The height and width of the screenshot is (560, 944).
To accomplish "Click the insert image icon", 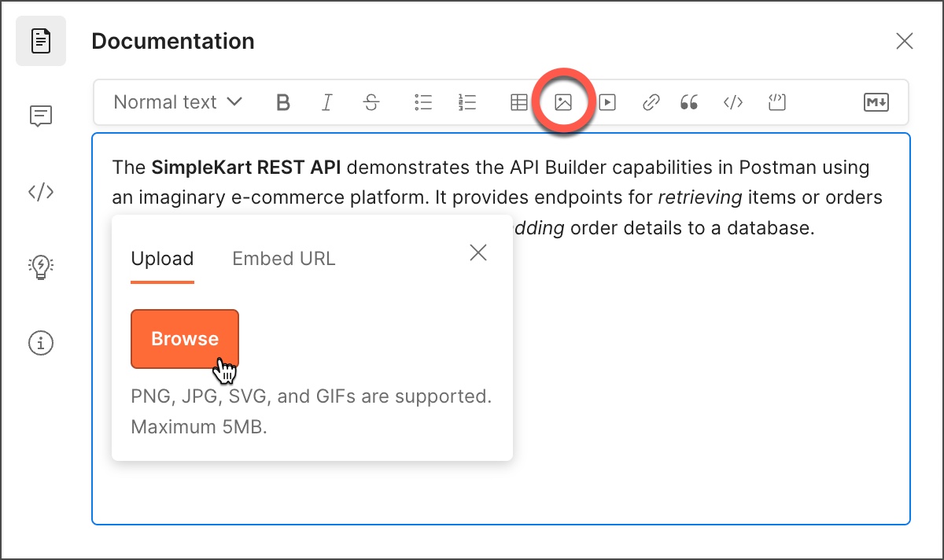I will [x=562, y=102].
